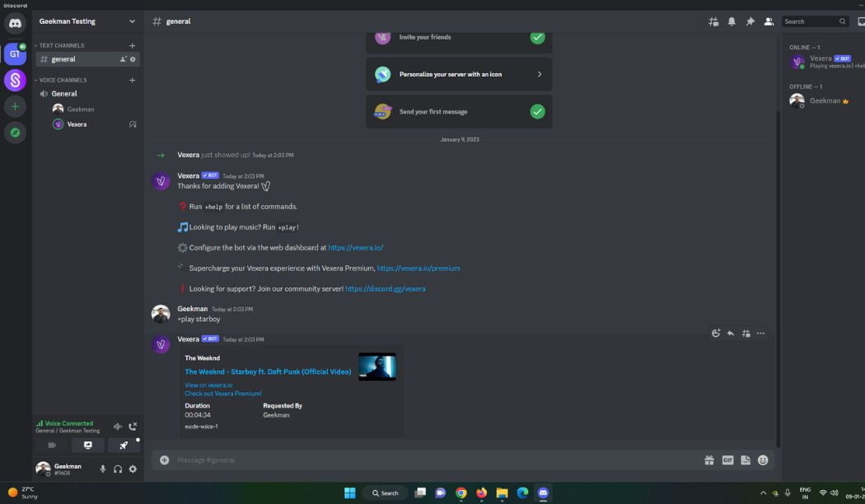Open the sticker picker icon

(x=745, y=460)
